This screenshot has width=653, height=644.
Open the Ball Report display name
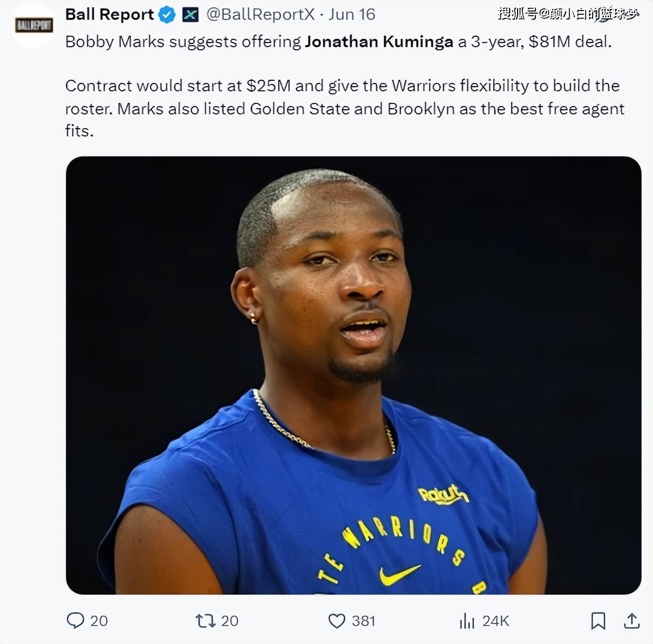coord(109,15)
